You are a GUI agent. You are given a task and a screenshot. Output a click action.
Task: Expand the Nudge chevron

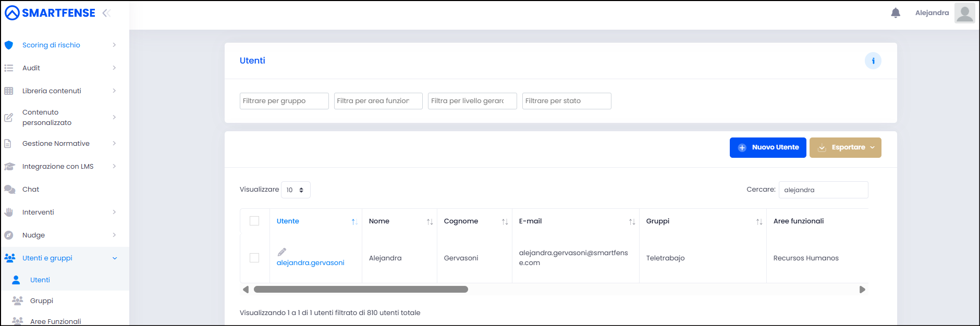pos(114,235)
